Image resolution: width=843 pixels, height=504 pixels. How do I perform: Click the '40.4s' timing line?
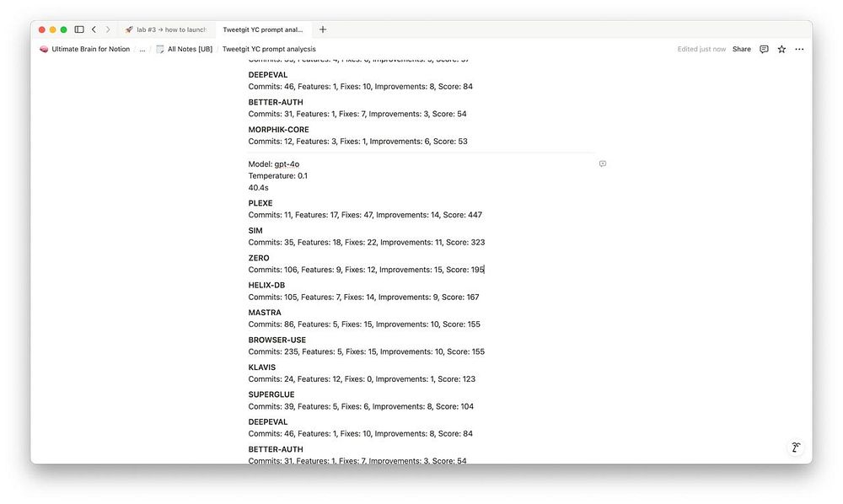tap(258, 187)
